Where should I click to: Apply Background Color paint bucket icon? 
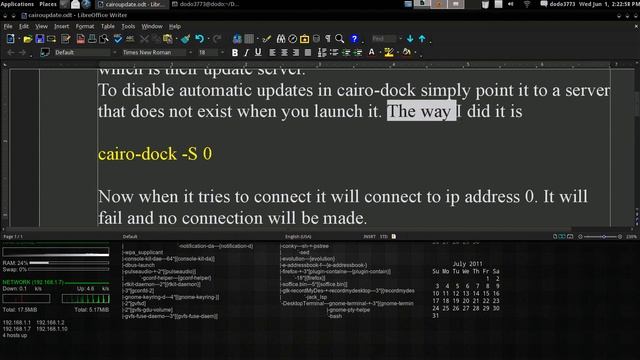406,52
